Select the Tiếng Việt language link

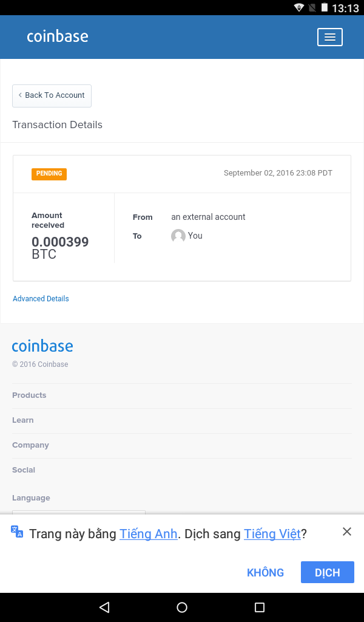pyautogui.click(x=272, y=534)
